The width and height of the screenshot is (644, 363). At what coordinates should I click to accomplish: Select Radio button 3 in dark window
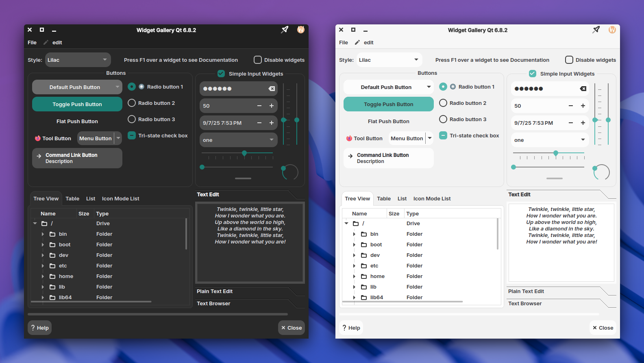(132, 119)
